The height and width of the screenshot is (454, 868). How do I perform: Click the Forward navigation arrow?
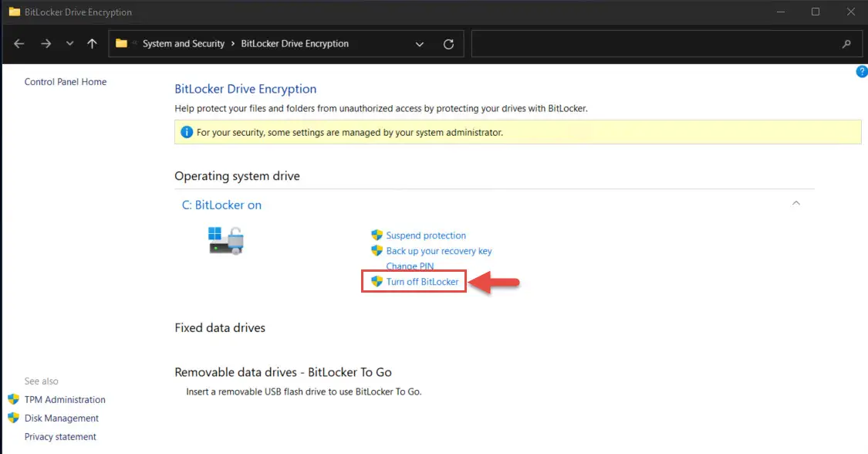click(x=46, y=44)
